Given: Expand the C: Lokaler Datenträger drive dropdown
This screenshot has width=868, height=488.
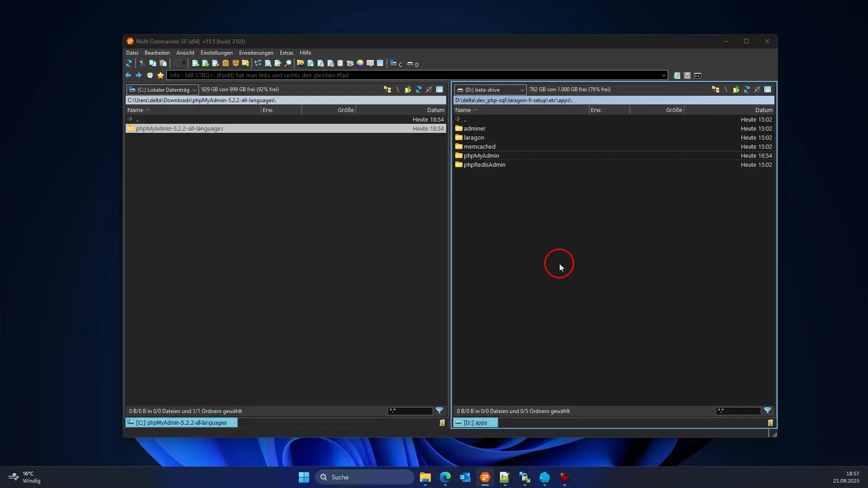Looking at the screenshot, I should tap(194, 90).
